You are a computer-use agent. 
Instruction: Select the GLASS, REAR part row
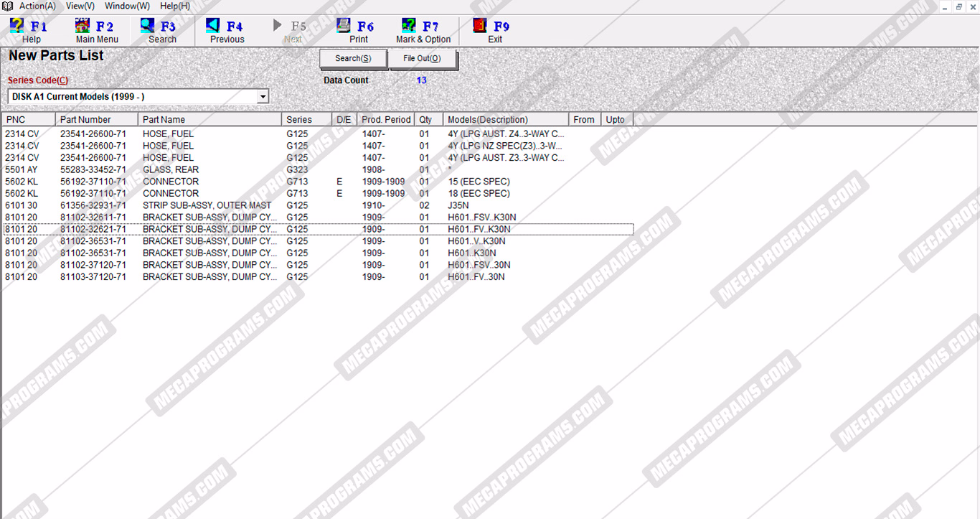(171, 170)
